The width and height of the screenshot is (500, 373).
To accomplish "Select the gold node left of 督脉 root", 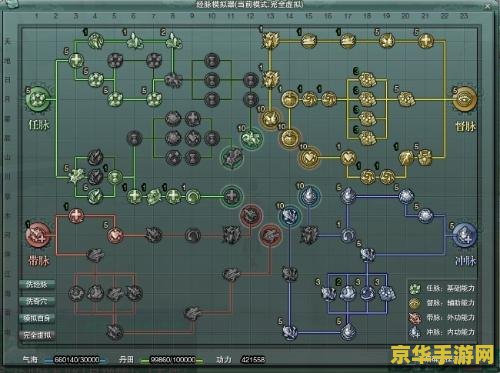I will pyautogui.click(x=406, y=99).
